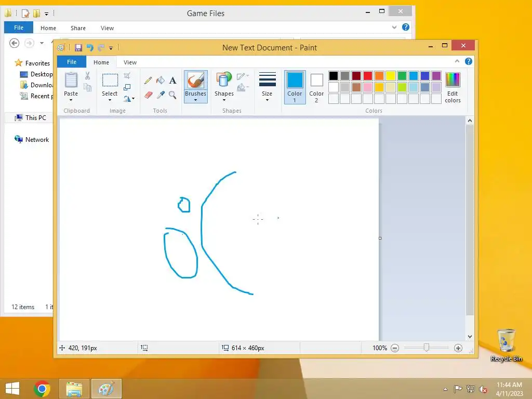The image size is (532, 399).
Task: Click the zoom slider handle
Action: 427,348
